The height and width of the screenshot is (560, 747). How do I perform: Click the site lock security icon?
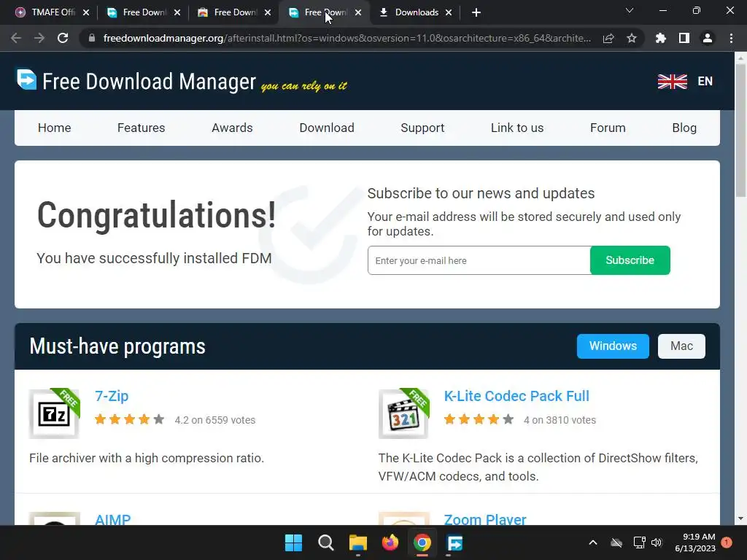[92, 38]
